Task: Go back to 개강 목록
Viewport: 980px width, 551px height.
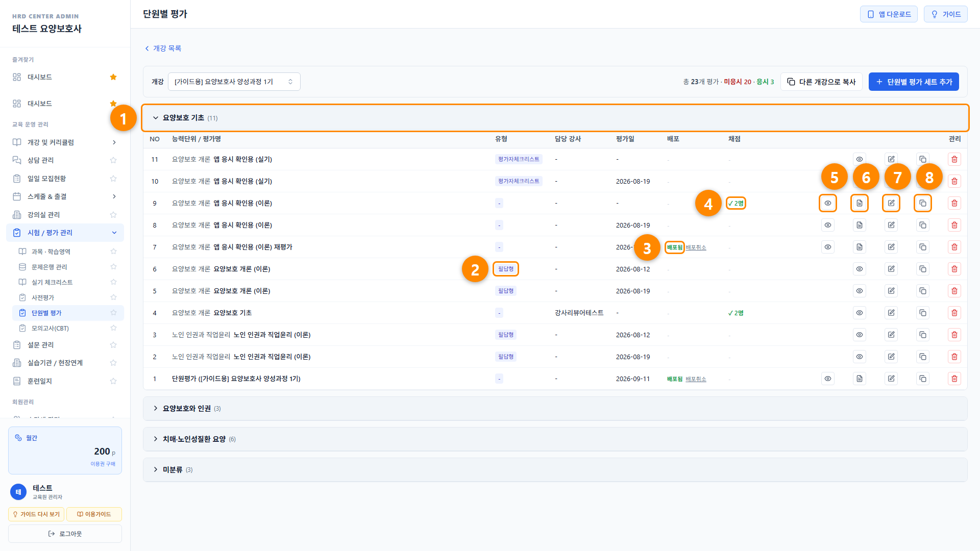Action: pyautogui.click(x=163, y=48)
